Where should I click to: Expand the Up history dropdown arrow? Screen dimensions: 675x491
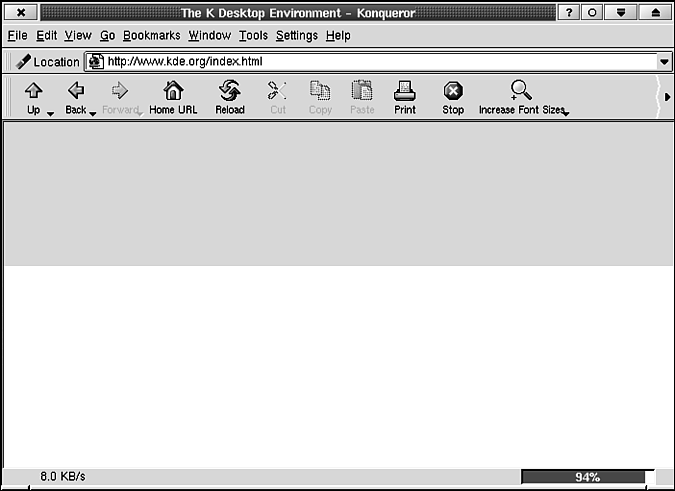click(50, 114)
